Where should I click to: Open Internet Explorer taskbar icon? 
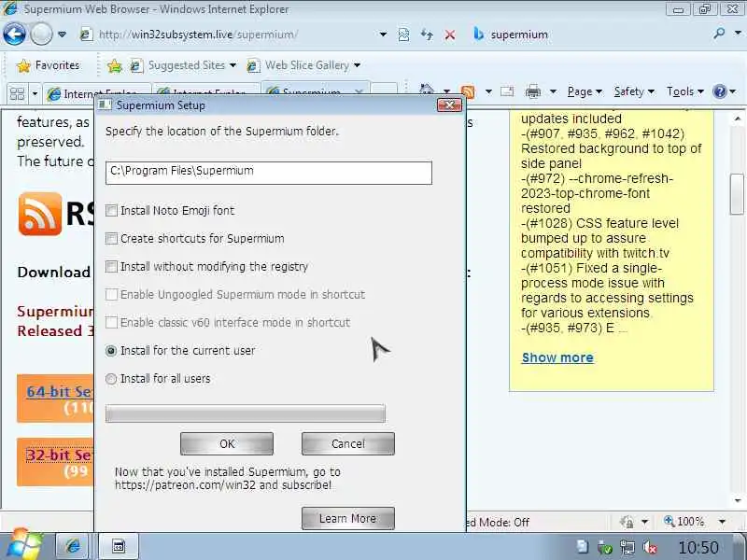point(73,546)
